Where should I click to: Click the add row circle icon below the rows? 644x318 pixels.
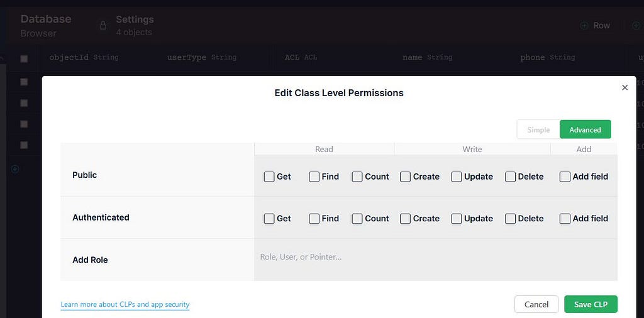pos(15,169)
